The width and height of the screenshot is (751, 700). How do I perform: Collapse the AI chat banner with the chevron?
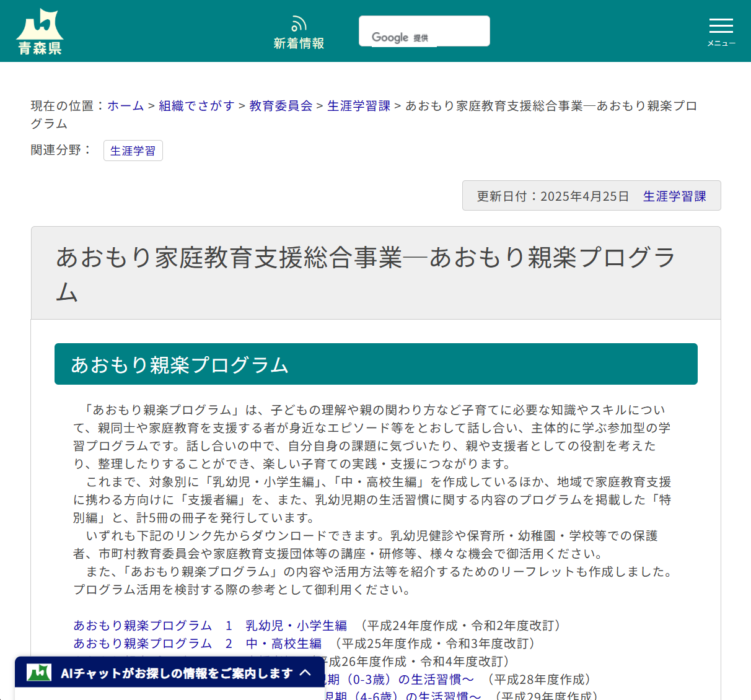(305, 672)
